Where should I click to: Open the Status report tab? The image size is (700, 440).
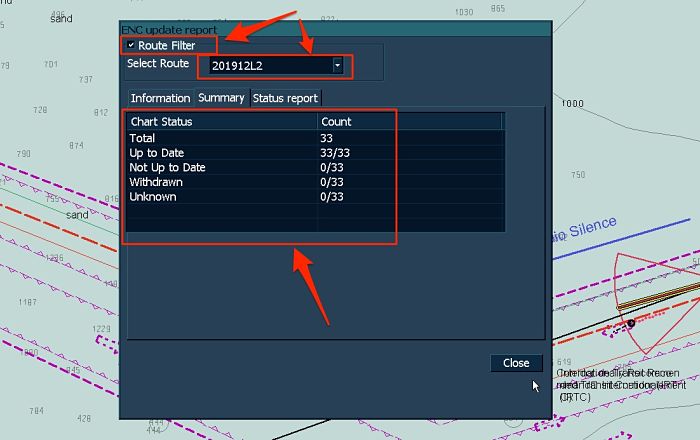coord(285,98)
